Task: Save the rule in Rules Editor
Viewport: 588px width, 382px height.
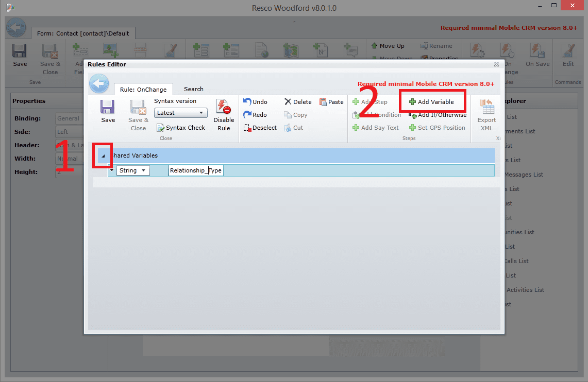Action: (108, 111)
